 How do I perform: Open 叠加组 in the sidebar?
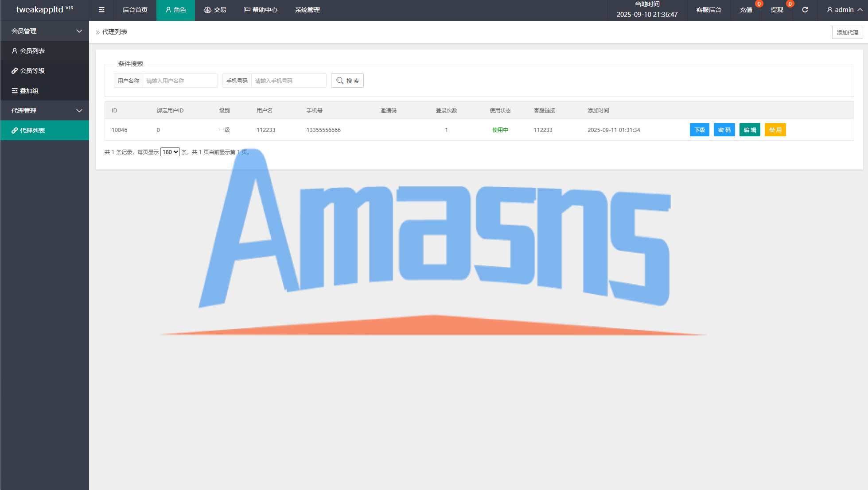coord(29,91)
